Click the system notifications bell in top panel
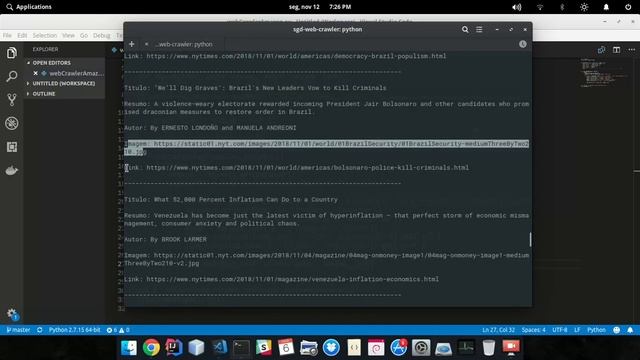This screenshot has height=360, width=640. tap(606, 7)
